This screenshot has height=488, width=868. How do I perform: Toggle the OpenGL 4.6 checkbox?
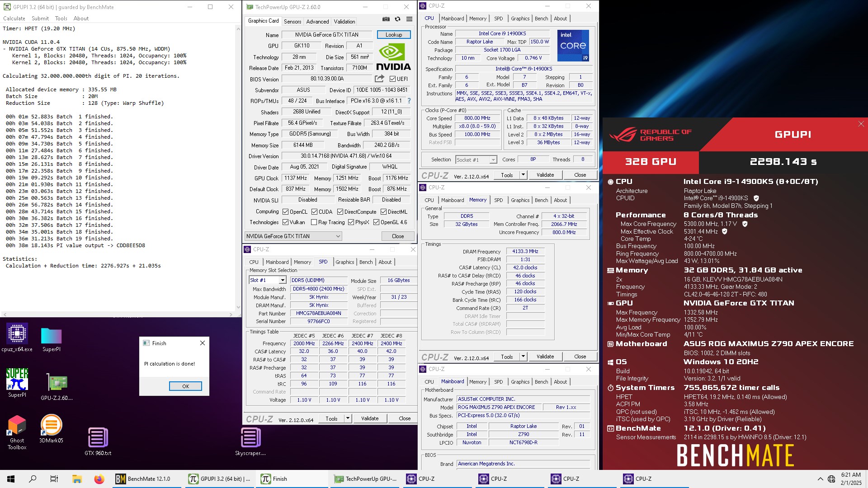(376, 222)
